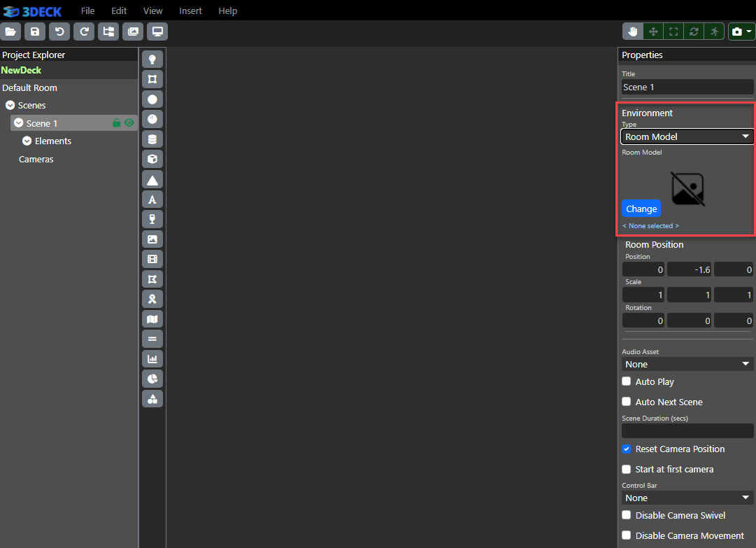Enable the Auto Play checkbox
Screen dimensions: 756x548
coord(627,381)
